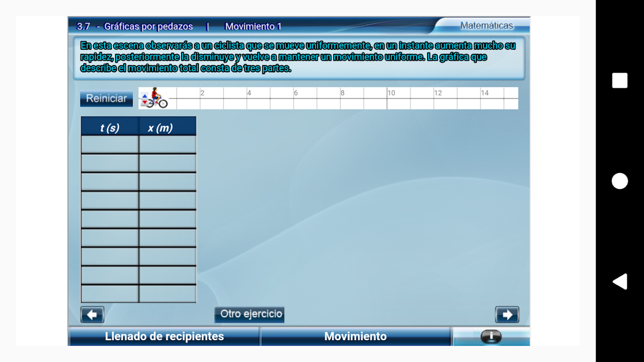Open the Movimiento tab
The height and width of the screenshot is (362, 644).
pyautogui.click(x=356, y=336)
